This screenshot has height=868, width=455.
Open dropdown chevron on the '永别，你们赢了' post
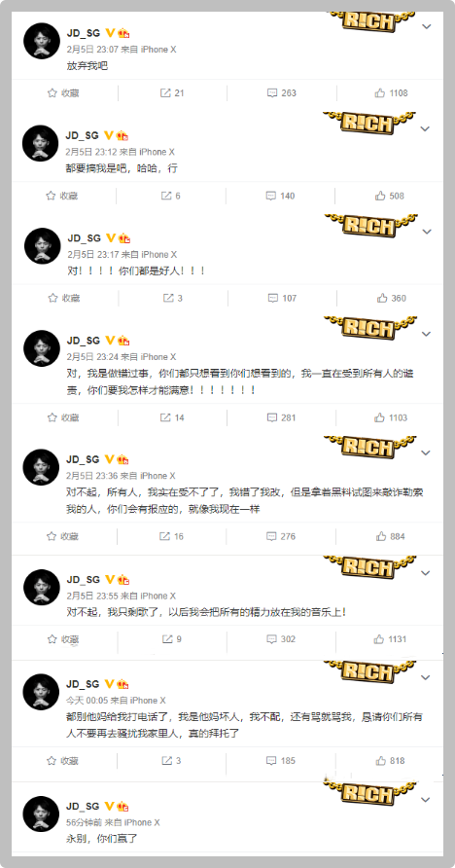(x=426, y=800)
